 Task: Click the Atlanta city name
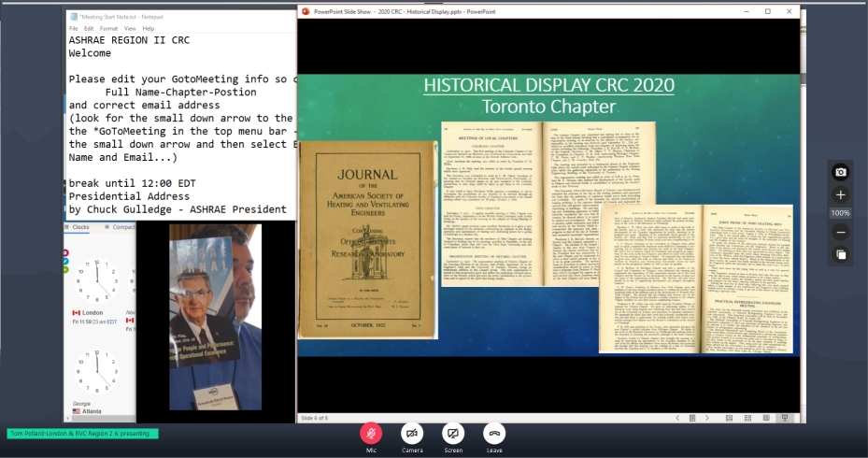point(92,411)
